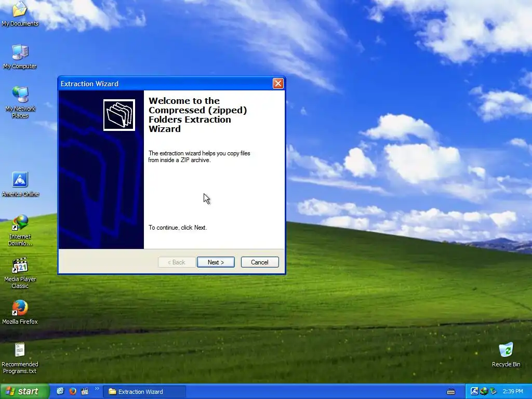Click the keyboard icon in the taskbar

(x=451, y=392)
